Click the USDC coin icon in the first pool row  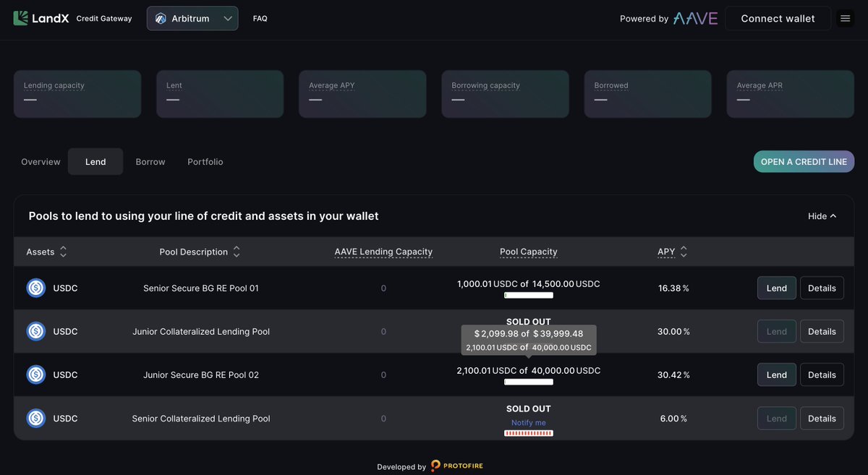click(x=36, y=287)
